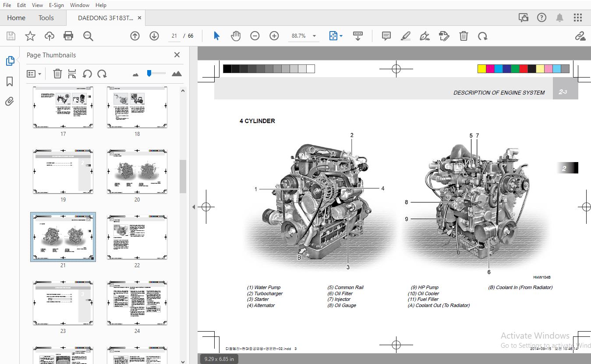Open thumbnails options menu dropdown
The width and height of the screenshot is (591, 364).
coord(34,74)
